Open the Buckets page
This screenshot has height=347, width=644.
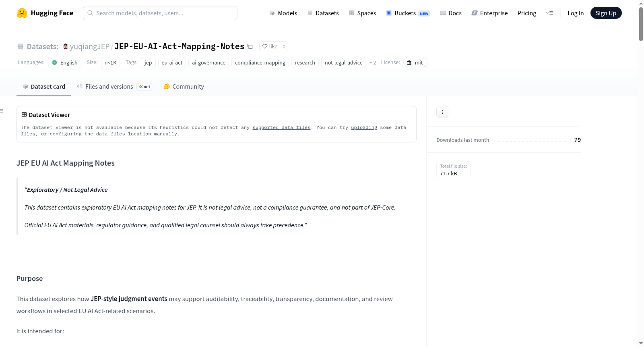408,13
